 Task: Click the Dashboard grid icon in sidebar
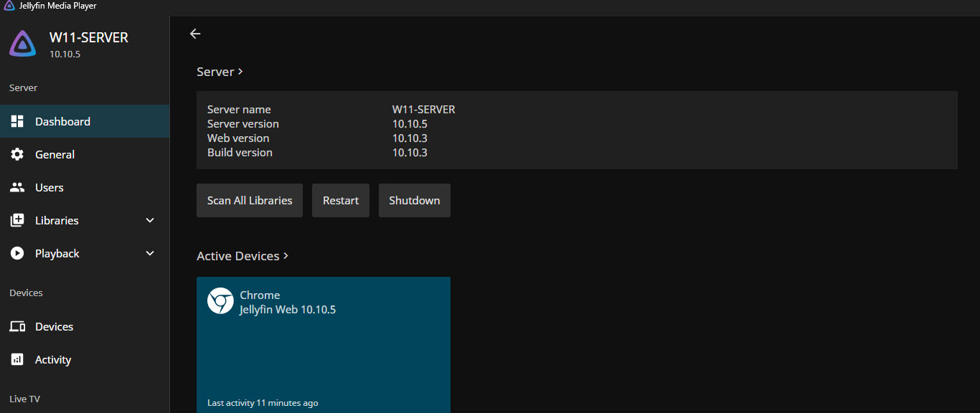[x=17, y=122]
